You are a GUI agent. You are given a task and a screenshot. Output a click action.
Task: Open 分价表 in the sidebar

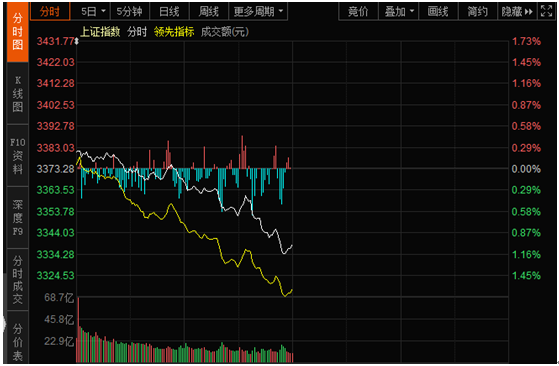(17, 338)
